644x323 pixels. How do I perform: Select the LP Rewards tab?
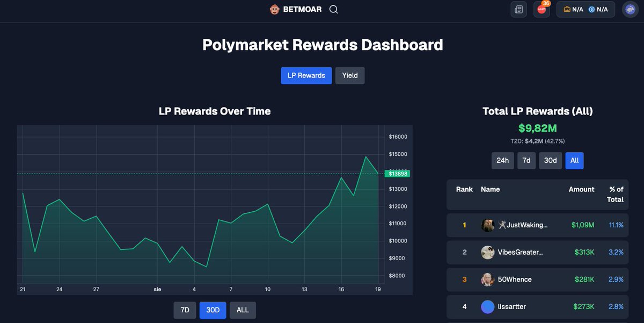click(306, 75)
